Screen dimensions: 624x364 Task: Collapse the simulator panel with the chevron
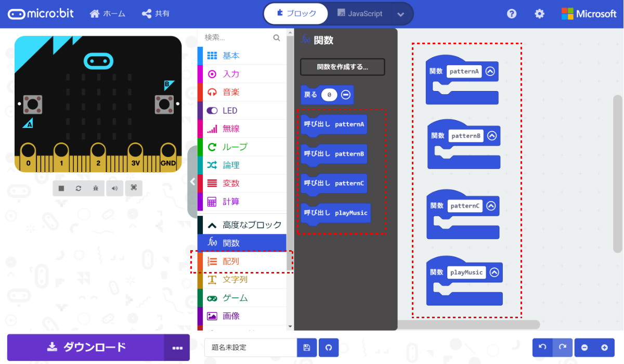[x=192, y=181]
